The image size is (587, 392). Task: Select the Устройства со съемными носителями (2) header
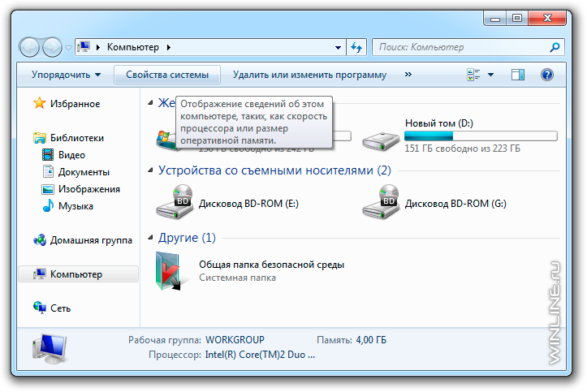pos(274,170)
